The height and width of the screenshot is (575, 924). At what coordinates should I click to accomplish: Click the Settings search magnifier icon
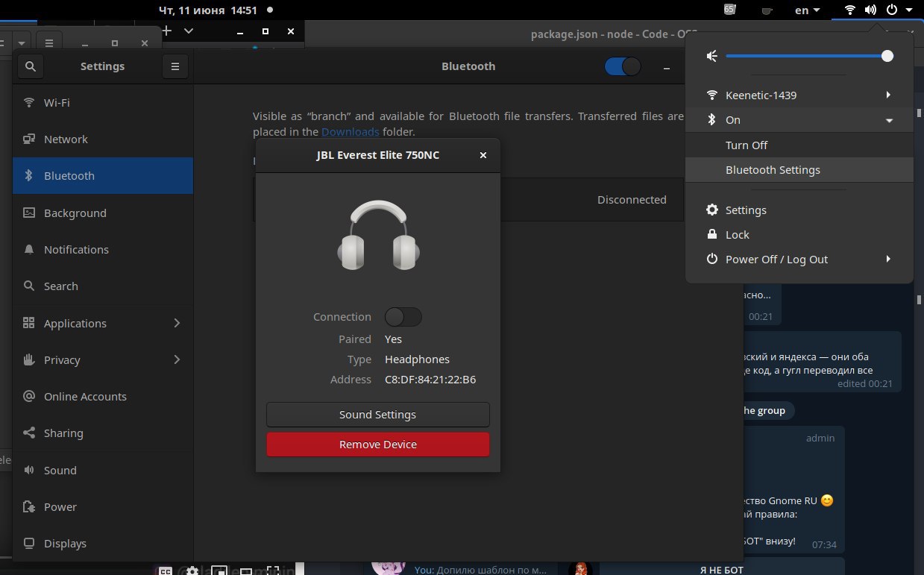click(x=30, y=66)
